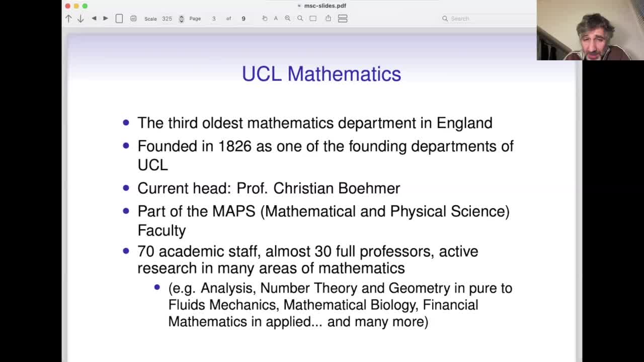Click the text 'Prof. Christian Boehmer'
The image size is (644, 362).
click(x=318, y=188)
